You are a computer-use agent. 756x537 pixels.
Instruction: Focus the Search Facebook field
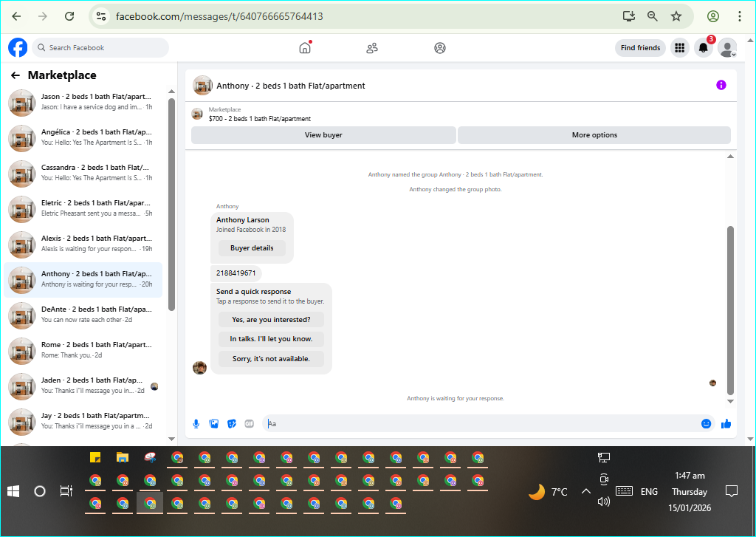(x=100, y=48)
